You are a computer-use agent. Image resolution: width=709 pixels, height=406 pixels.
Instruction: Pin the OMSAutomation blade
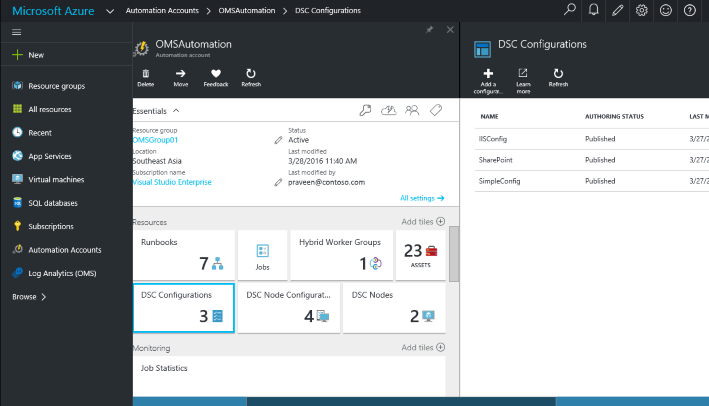429,30
